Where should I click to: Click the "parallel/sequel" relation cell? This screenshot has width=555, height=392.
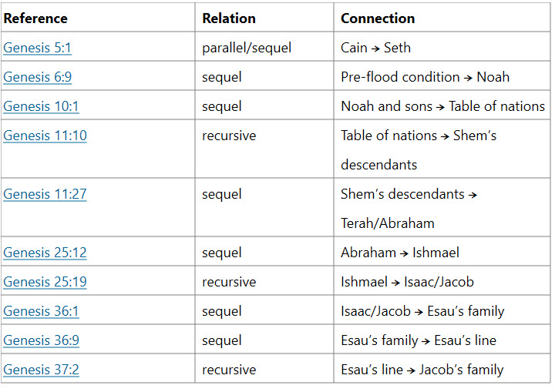tap(247, 48)
